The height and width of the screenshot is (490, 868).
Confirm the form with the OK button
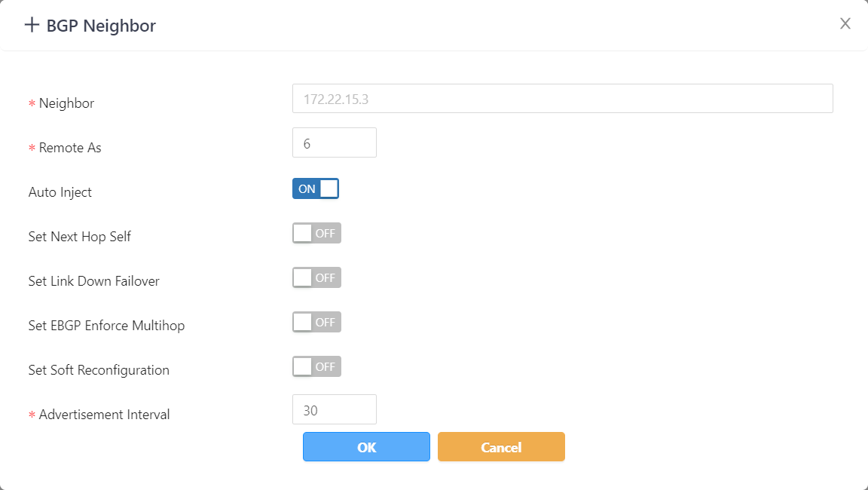pyautogui.click(x=366, y=446)
